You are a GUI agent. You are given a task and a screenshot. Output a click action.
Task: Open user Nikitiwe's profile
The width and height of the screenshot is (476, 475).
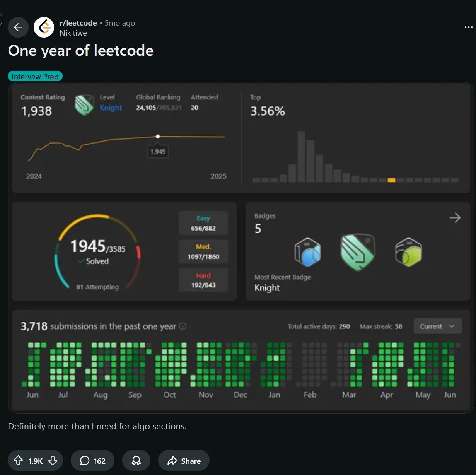(73, 33)
